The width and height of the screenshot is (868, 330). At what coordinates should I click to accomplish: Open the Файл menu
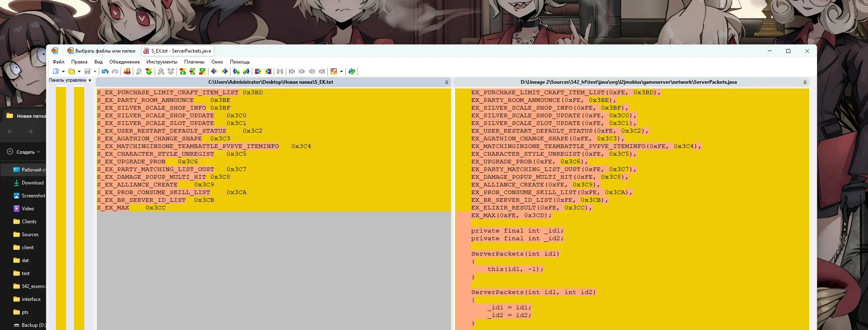[x=58, y=62]
